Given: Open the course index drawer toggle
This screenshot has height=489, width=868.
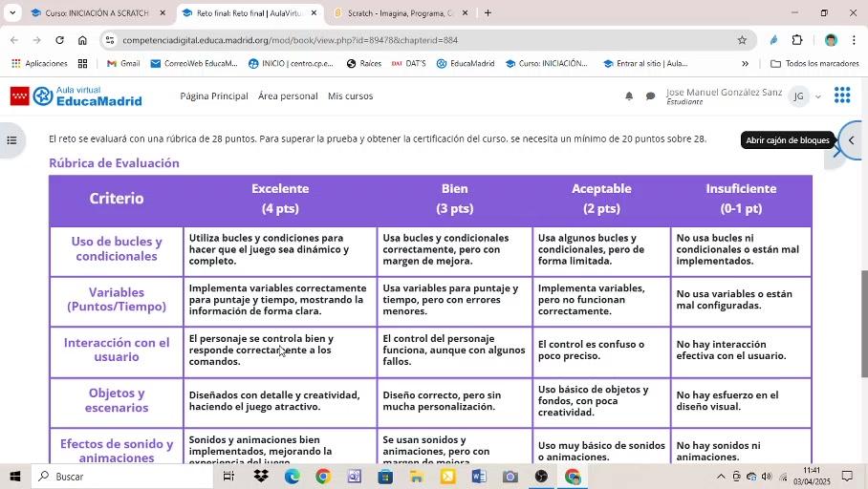Looking at the screenshot, I should [x=11, y=140].
